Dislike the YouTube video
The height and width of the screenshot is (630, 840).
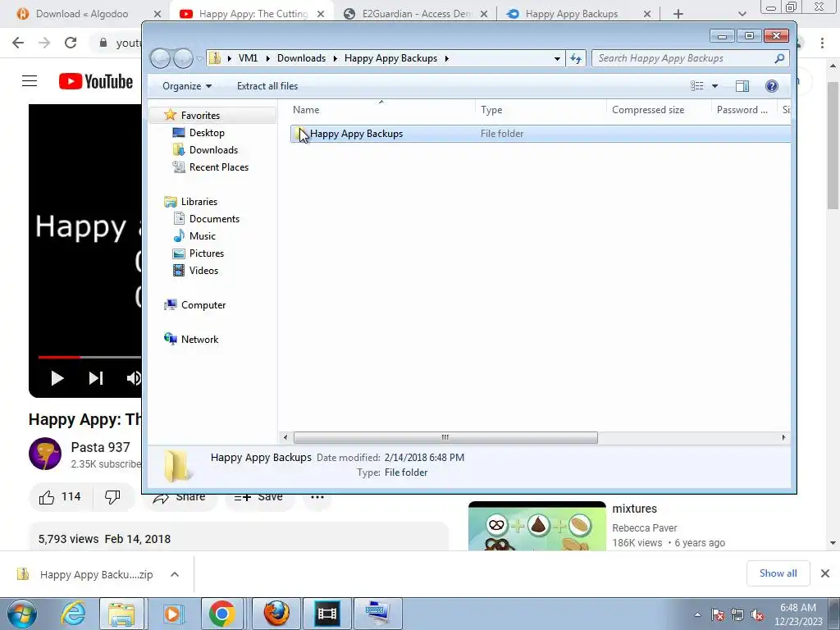(x=112, y=497)
